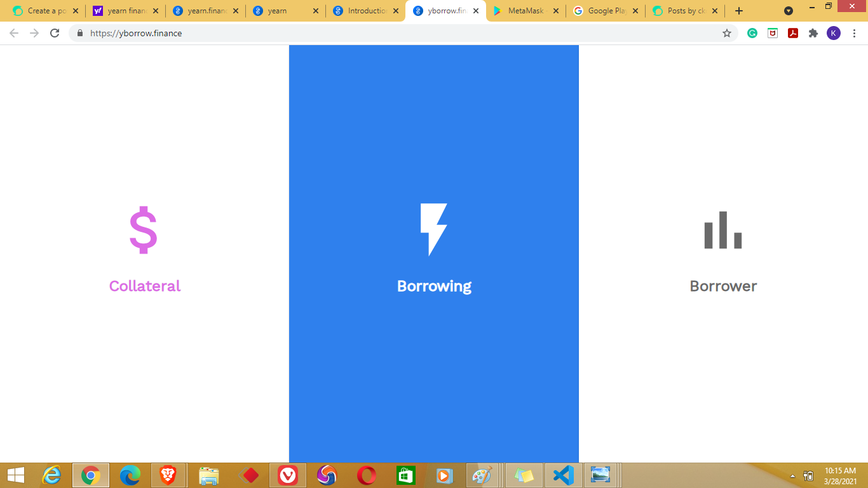Click the padlock site info icon
The width and height of the screenshot is (868, 488).
[80, 33]
